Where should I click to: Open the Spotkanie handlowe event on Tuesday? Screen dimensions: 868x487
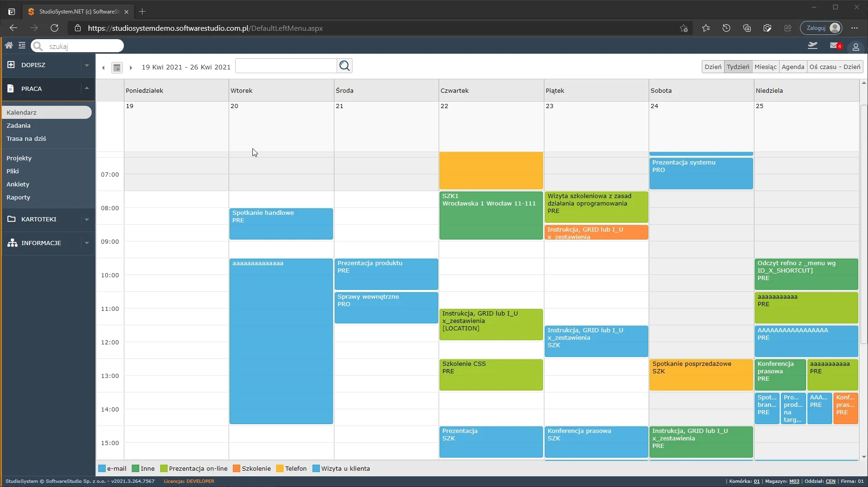click(281, 224)
